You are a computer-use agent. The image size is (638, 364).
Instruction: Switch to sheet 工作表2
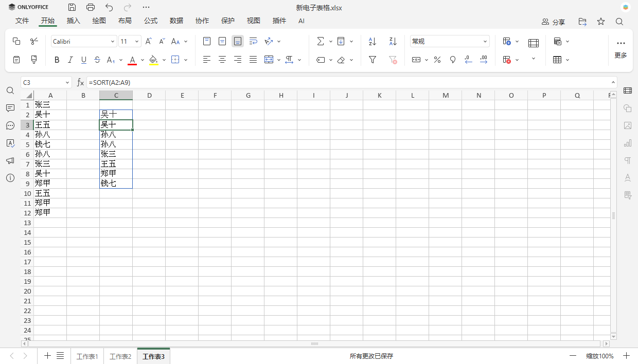pyautogui.click(x=120, y=356)
